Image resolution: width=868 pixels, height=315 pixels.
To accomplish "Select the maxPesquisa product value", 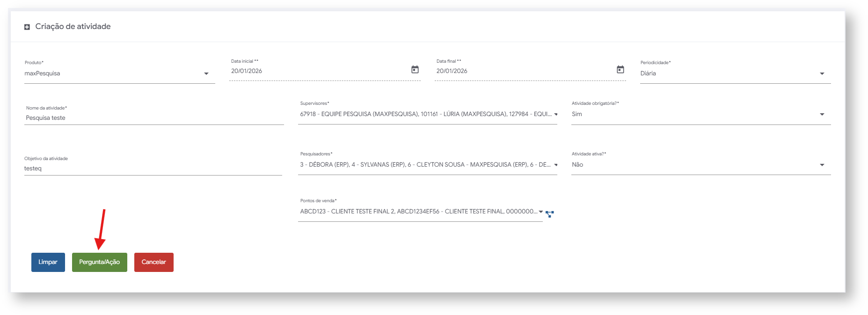I will [42, 73].
